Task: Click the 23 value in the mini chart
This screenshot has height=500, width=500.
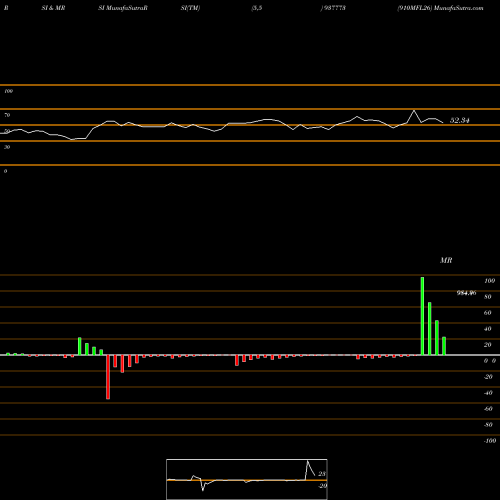Action: [x=322, y=474]
